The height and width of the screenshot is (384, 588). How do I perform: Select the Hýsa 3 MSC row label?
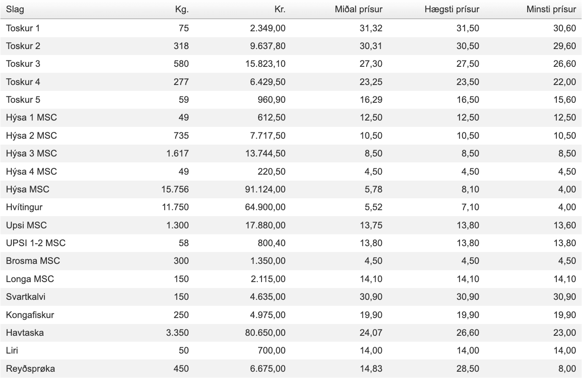(31, 154)
